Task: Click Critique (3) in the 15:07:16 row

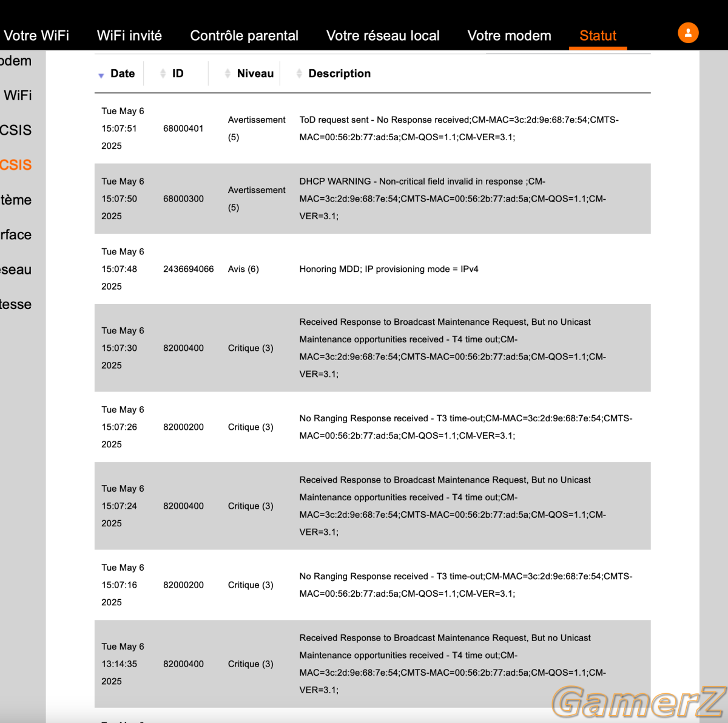Action: [x=251, y=585]
